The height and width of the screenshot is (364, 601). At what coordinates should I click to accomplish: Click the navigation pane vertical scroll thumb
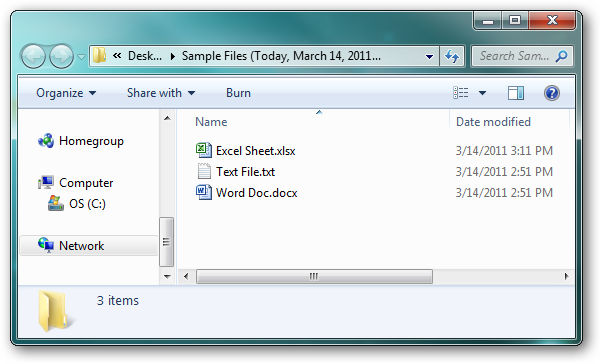coord(166,242)
